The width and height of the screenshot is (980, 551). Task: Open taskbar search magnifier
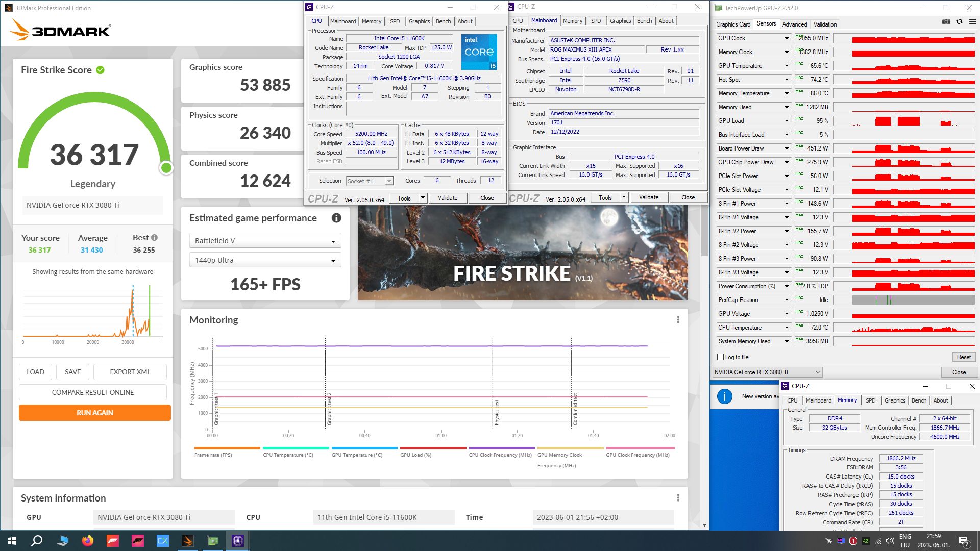click(x=37, y=541)
